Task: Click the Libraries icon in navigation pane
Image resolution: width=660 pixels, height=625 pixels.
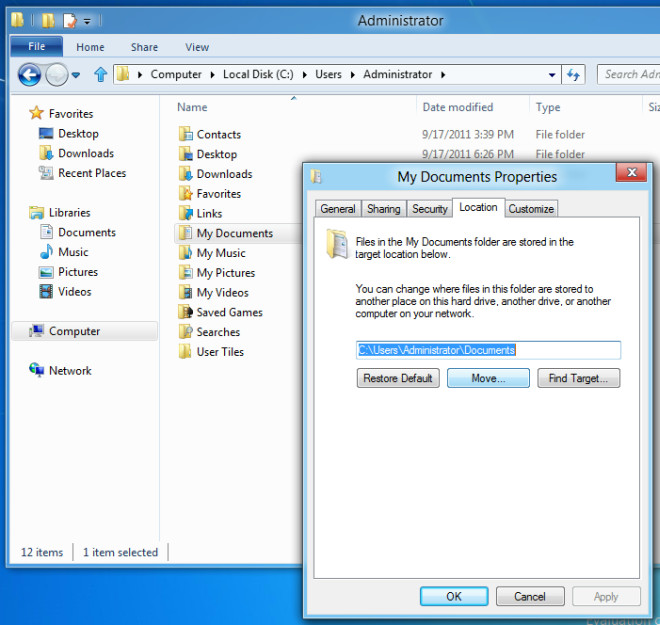Action: [37, 213]
